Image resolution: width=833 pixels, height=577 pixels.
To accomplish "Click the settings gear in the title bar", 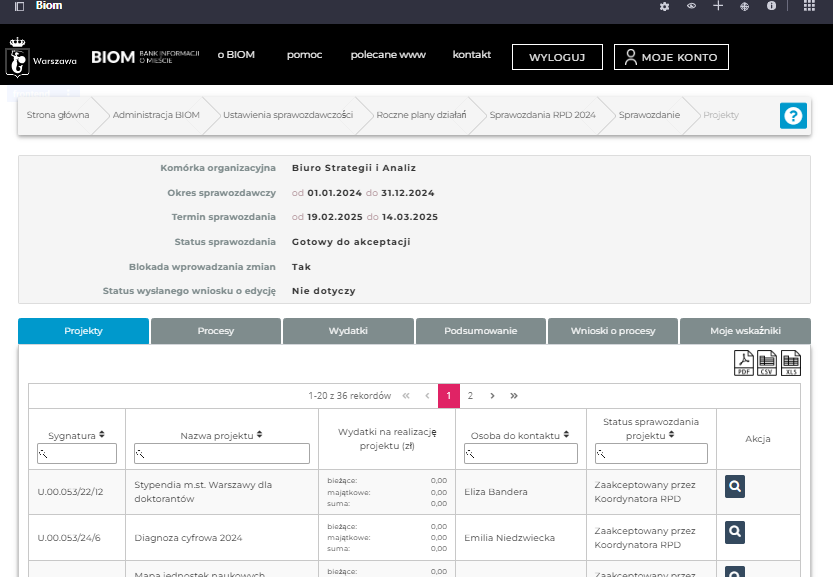I will [x=664, y=6].
